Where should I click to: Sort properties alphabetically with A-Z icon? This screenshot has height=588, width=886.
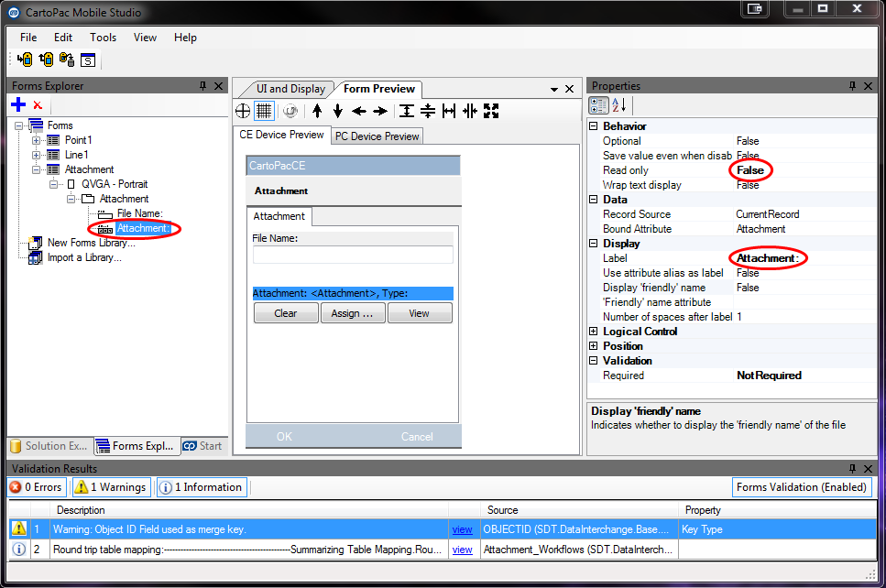pyautogui.click(x=618, y=105)
